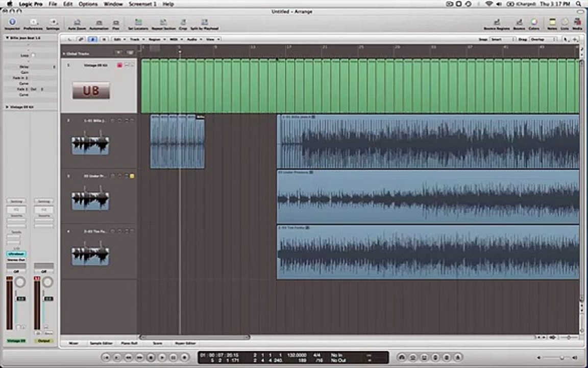Open the Help menu
Screen dimensions: 588x368
168,4
